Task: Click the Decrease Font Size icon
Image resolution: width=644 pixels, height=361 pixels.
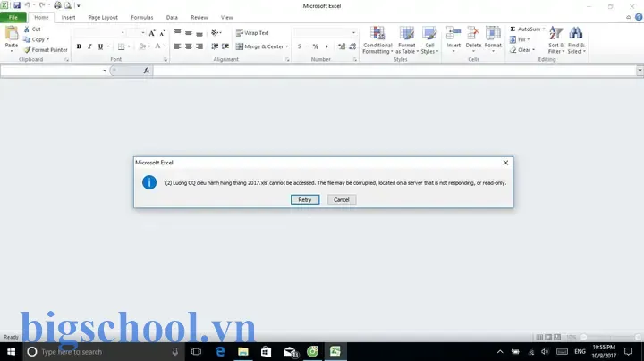Action: (162, 33)
